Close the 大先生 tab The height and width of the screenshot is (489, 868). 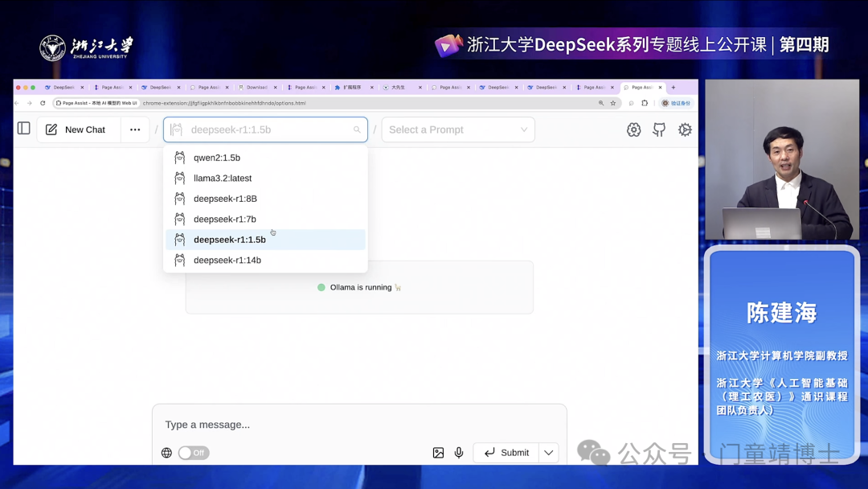420,88
